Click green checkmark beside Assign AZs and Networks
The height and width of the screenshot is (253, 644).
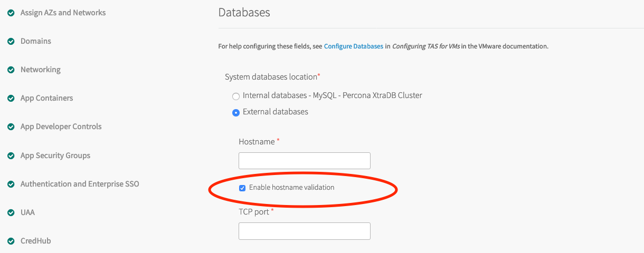click(11, 13)
